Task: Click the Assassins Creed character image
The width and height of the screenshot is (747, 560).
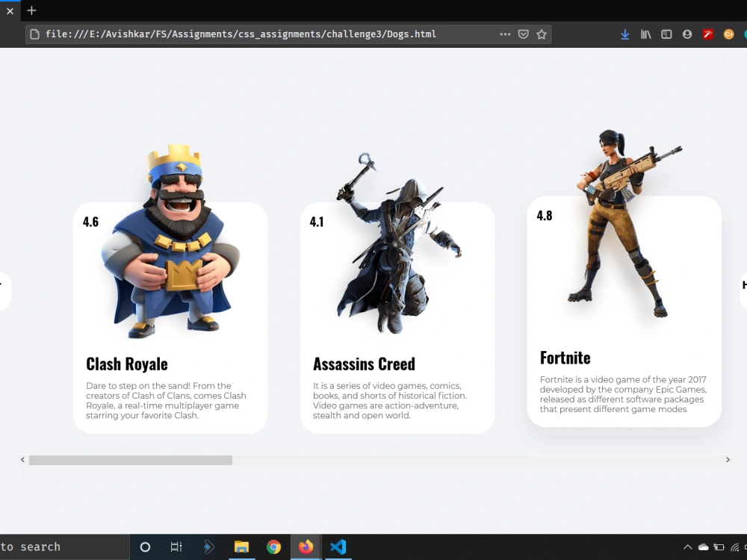Action: (x=398, y=243)
